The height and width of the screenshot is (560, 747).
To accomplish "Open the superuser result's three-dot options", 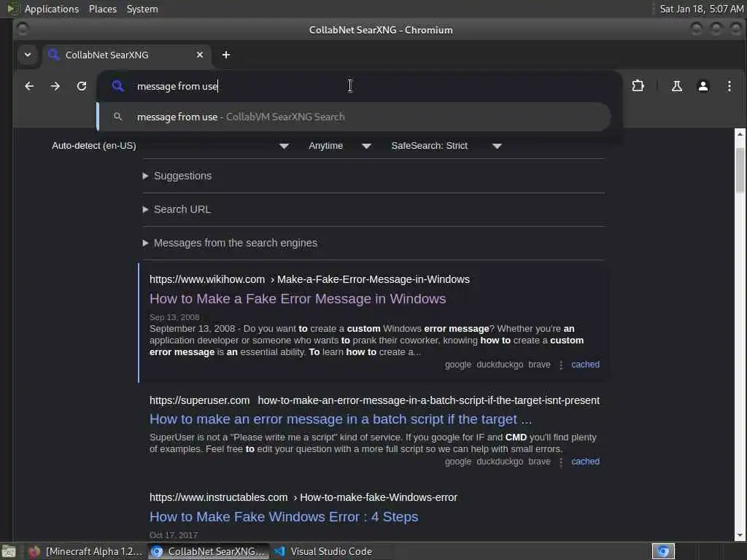I will point(561,462).
